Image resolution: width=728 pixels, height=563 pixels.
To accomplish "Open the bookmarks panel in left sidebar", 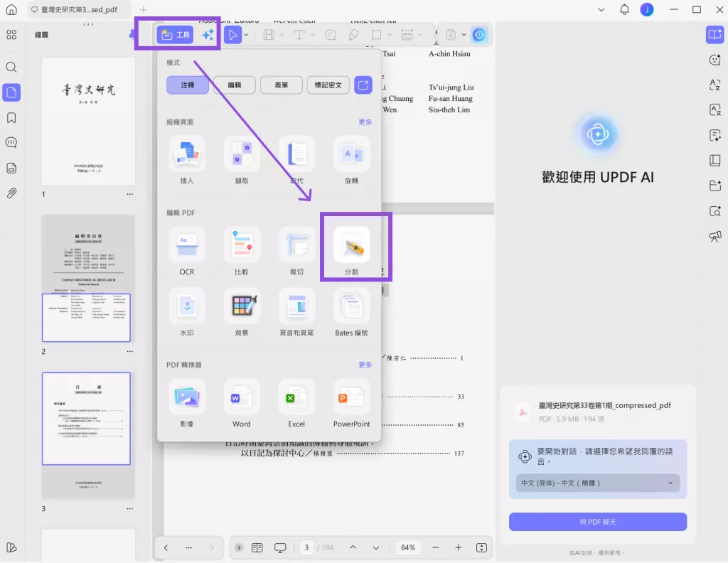I will tap(11, 118).
